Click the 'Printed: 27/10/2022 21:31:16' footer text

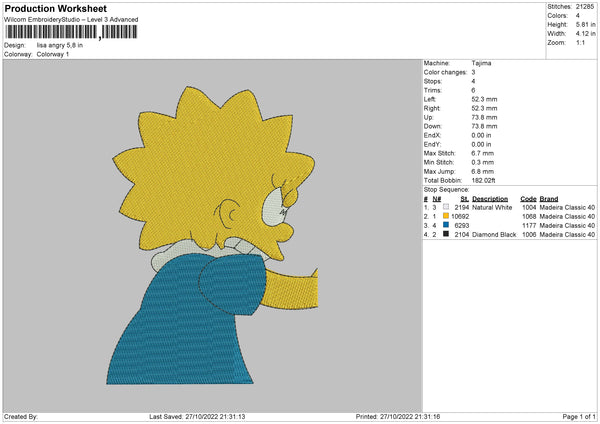tap(398, 416)
